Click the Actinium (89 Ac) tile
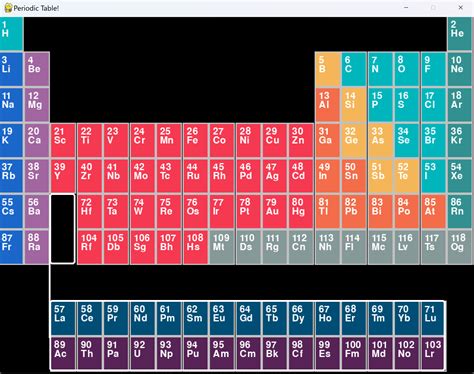This screenshot has width=474, height=374. click(63, 354)
